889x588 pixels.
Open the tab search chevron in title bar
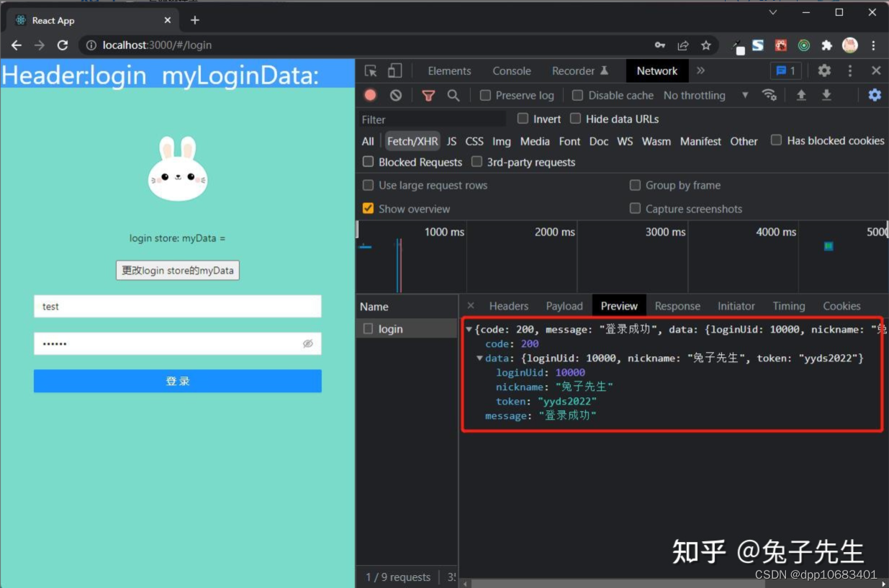[773, 13]
